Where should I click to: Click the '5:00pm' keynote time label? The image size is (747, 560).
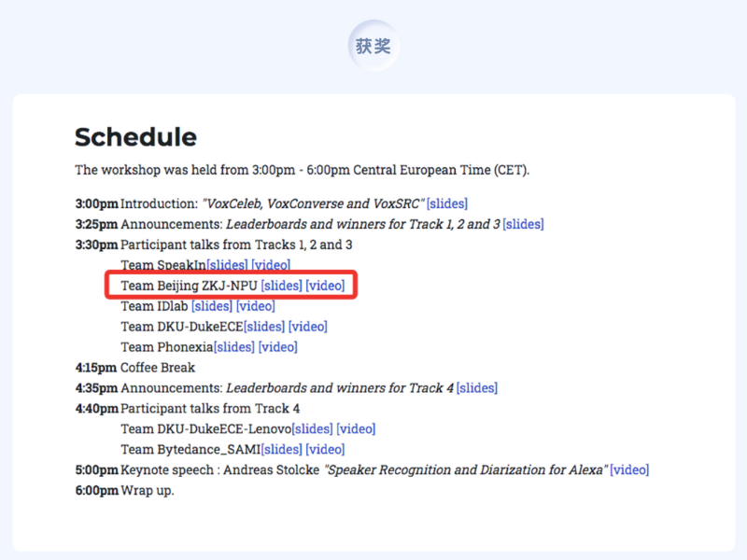(x=97, y=470)
